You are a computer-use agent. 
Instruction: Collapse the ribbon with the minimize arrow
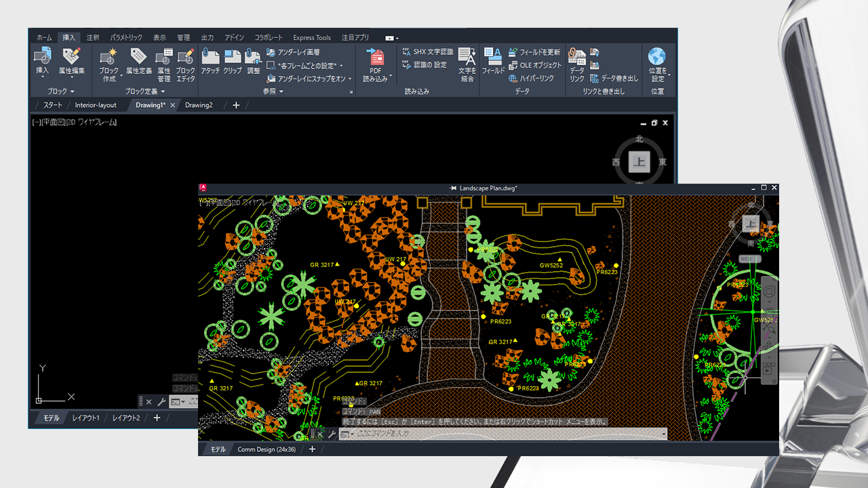[x=390, y=39]
